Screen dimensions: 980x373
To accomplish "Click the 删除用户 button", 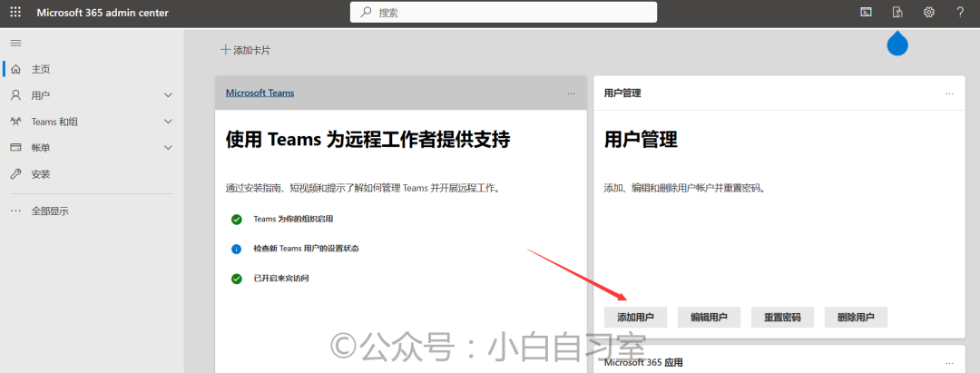I will (856, 318).
